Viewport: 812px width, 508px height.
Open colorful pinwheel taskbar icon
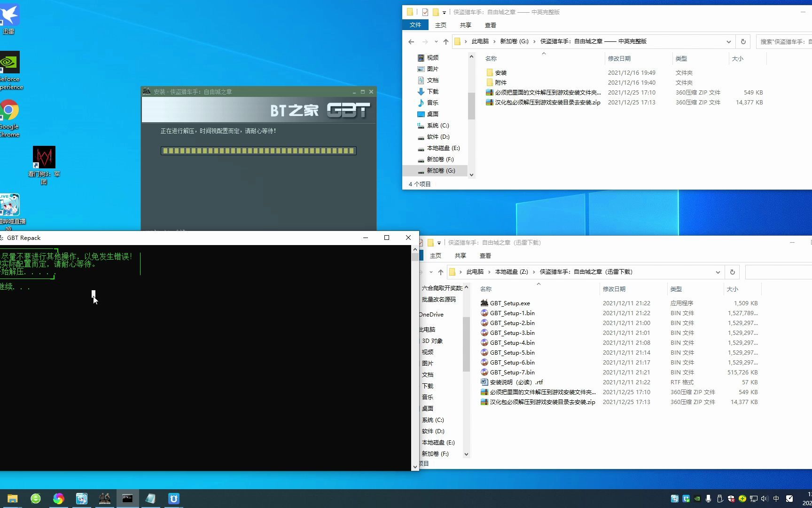tap(58, 499)
